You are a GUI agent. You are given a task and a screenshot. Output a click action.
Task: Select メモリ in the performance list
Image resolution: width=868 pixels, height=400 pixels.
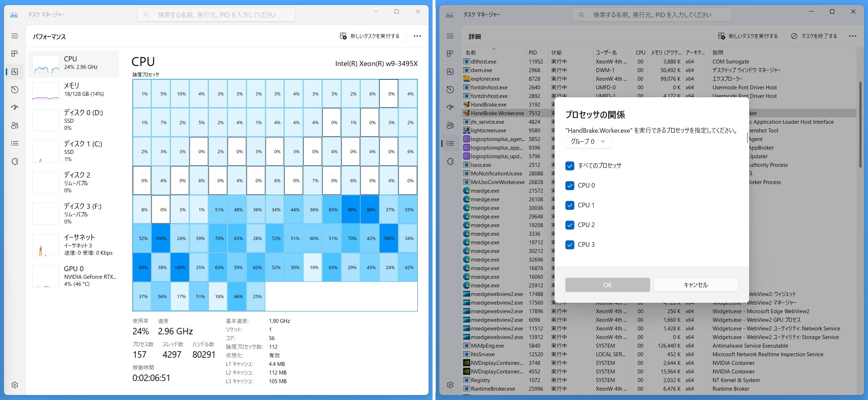point(73,90)
